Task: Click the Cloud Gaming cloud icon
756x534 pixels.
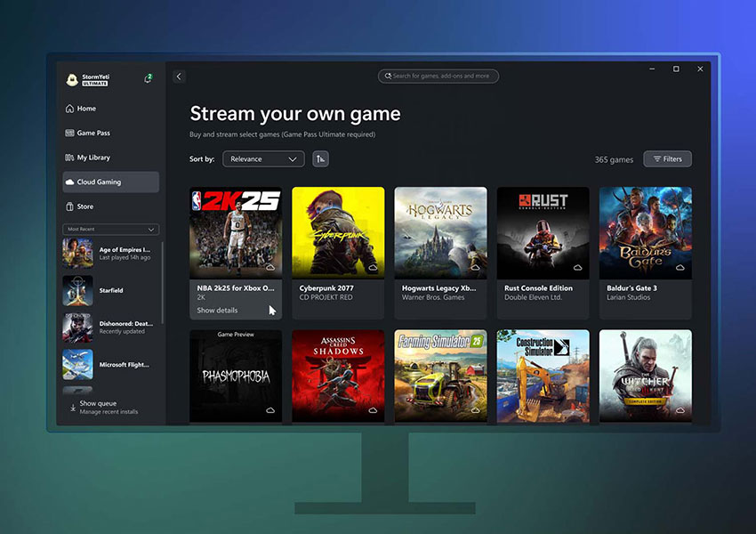Action: pos(69,182)
